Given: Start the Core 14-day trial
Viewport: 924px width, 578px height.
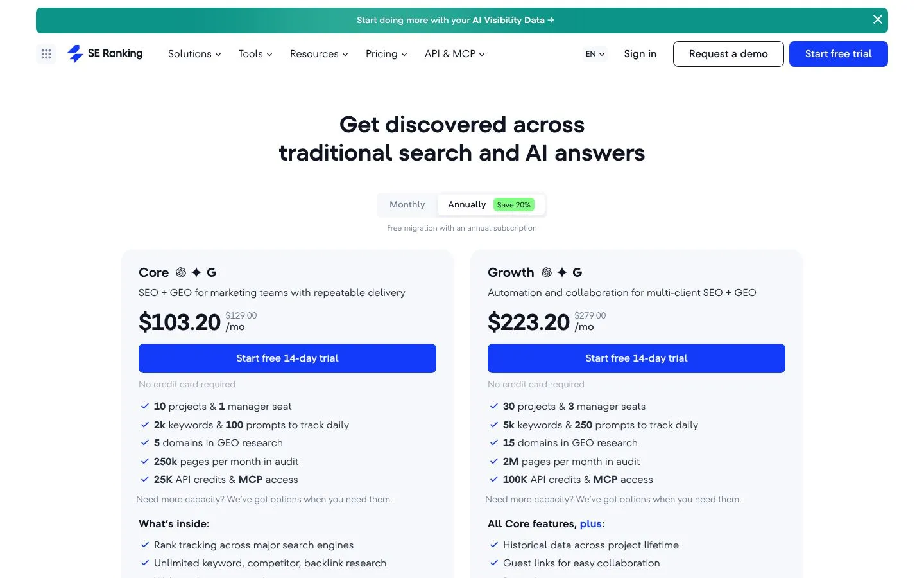Looking at the screenshot, I should (287, 358).
